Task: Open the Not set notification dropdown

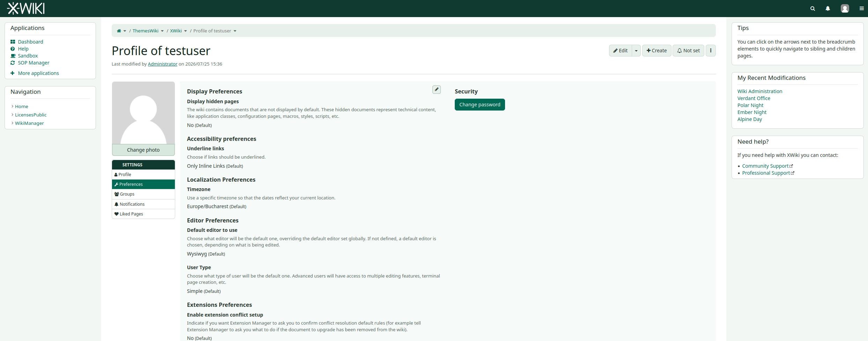Action: tap(688, 51)
